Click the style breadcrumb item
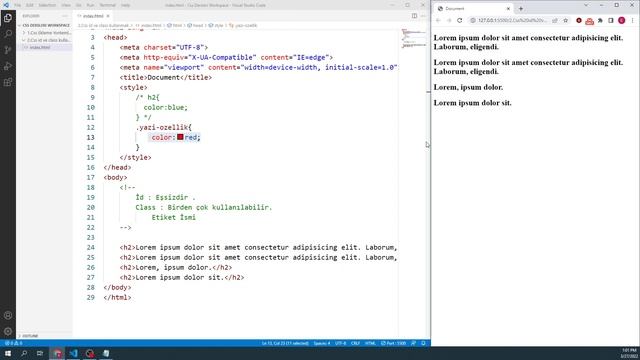Image resolution: width=640 pixels, height=360 pixels. click(x=216, y=25)
